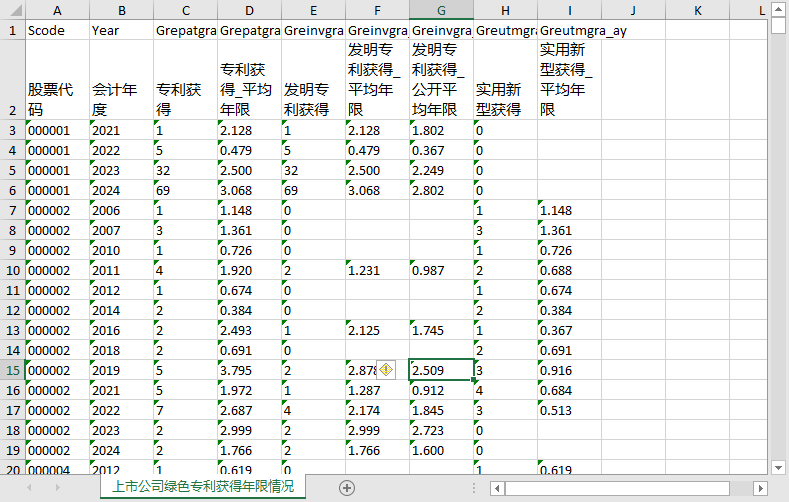789x502 pixels.
Task: Click cell B4 containing 2022
Action: [121, 150]
